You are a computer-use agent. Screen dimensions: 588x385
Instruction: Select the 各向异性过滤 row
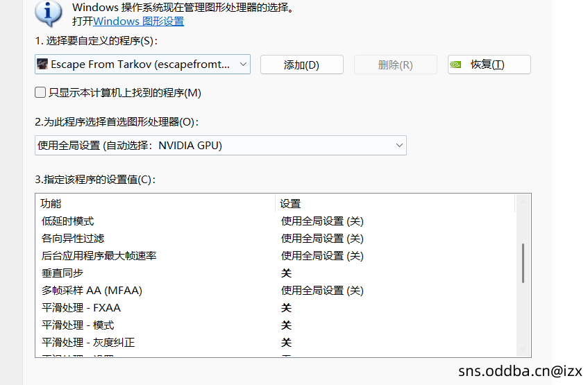pos(275,239)
